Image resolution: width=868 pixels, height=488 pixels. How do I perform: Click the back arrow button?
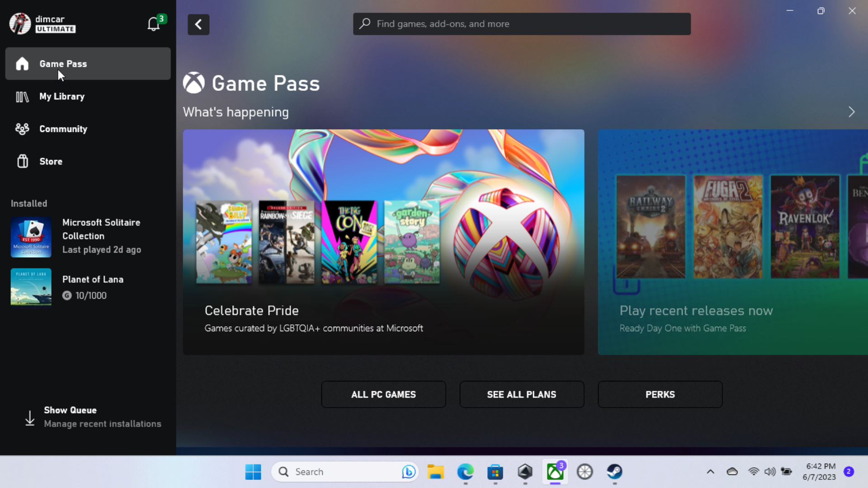(x=198, y=24)
